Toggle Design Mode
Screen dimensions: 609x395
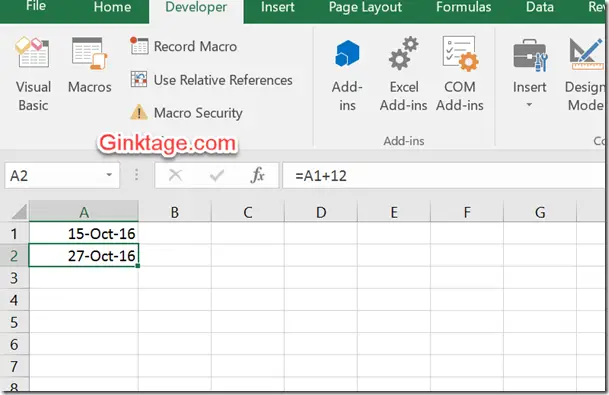tap(585, 74)
